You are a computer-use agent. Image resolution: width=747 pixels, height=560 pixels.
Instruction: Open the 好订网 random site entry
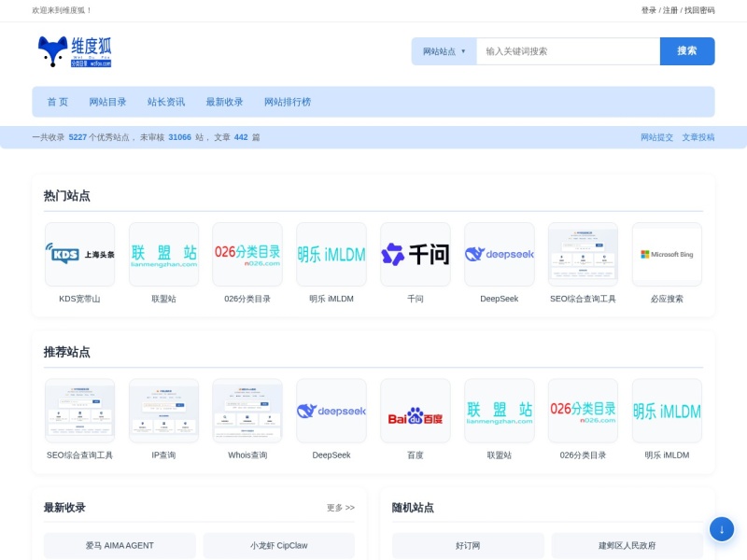pyautogui.click(x=468, y=545)
